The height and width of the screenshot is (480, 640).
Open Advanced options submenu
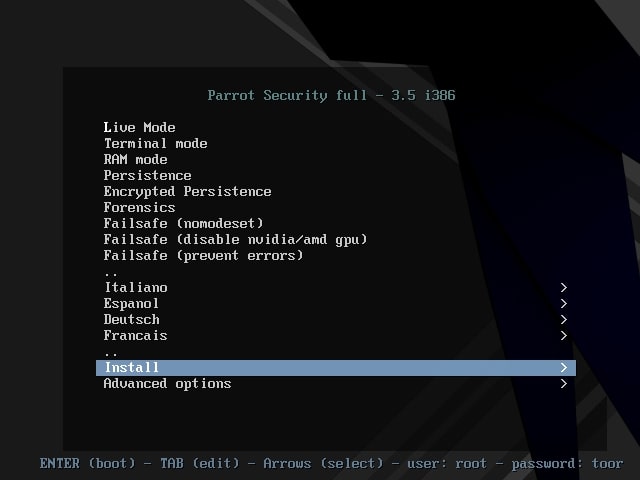(336, 383)
